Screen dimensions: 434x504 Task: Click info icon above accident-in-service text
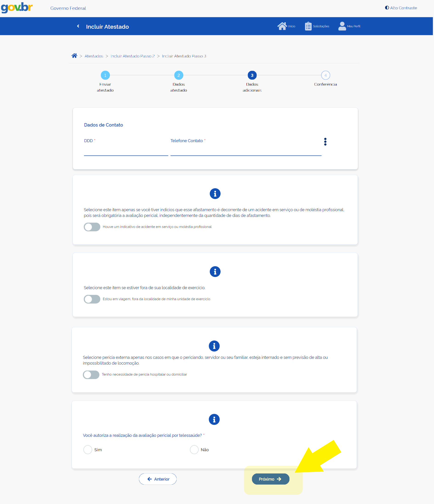215,194
